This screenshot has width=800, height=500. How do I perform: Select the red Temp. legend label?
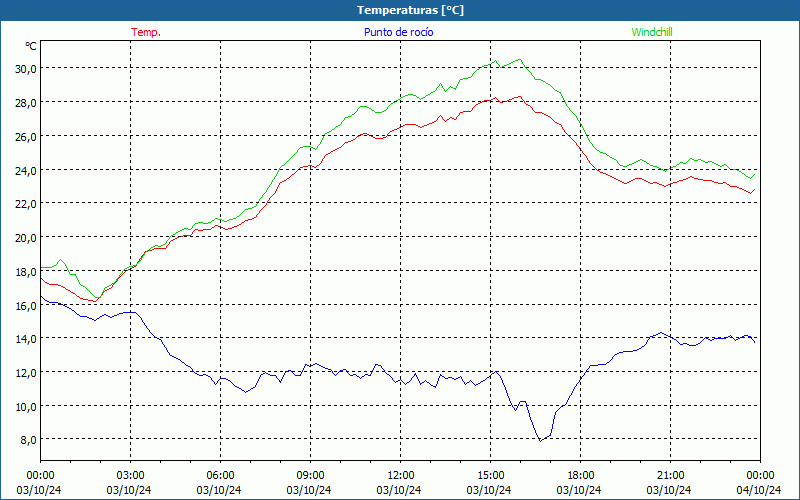coord(146,32)
